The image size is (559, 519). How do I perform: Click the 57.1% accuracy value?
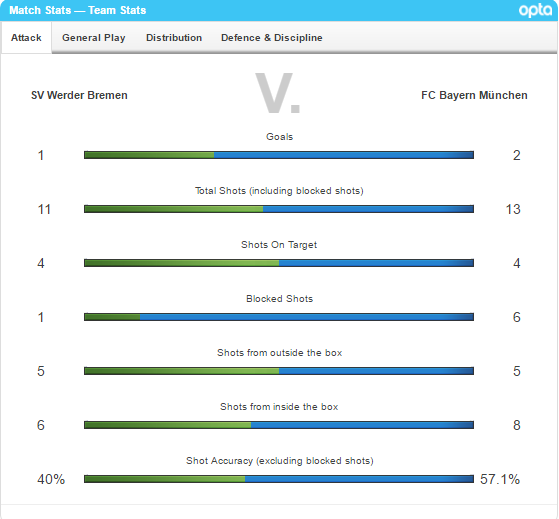(x=500, y=479)
